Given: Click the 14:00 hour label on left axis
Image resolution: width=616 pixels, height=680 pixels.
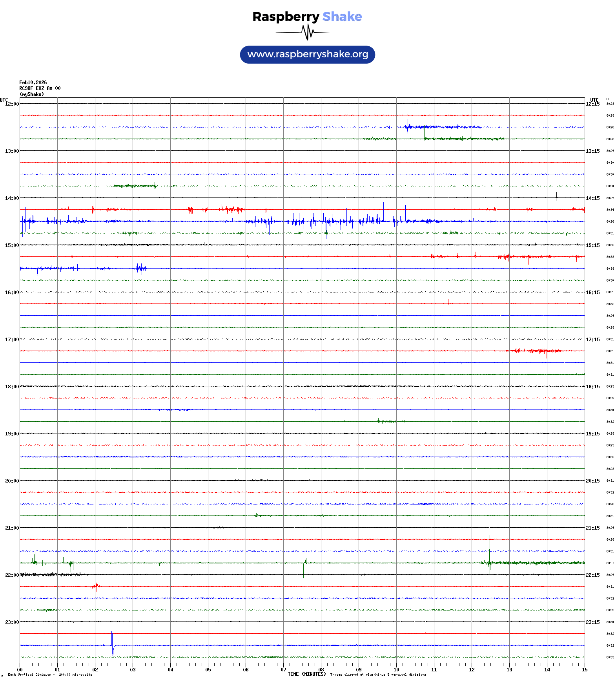Looking at the screenshot, I should point(12,198).
